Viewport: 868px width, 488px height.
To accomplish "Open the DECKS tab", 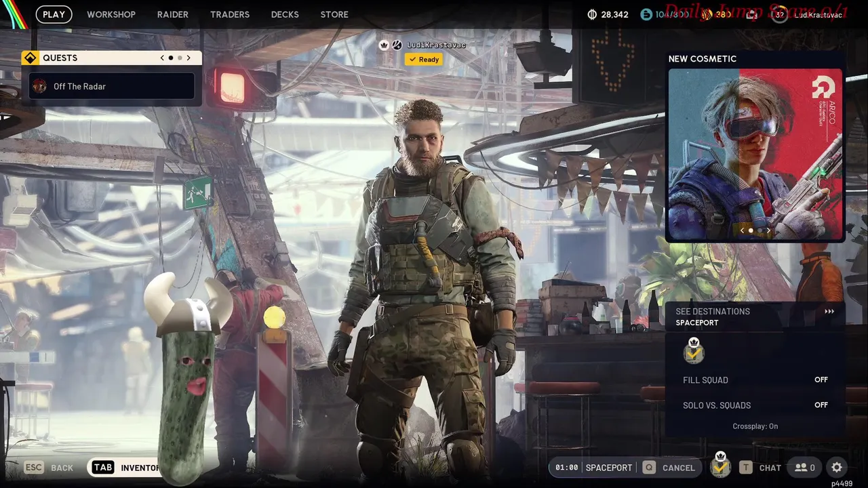I will pos(285,14).
